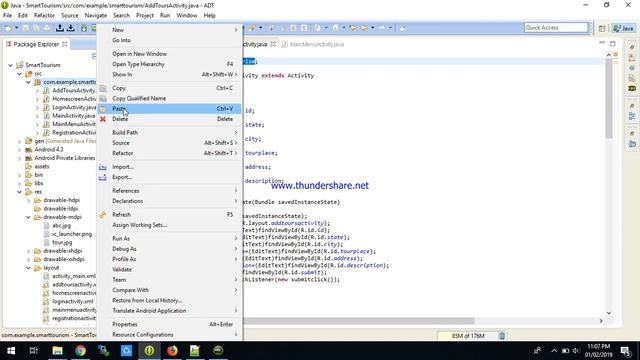Click the horizontal editor scrollbar
Screen dimensions: 640x360
point(359,321)
